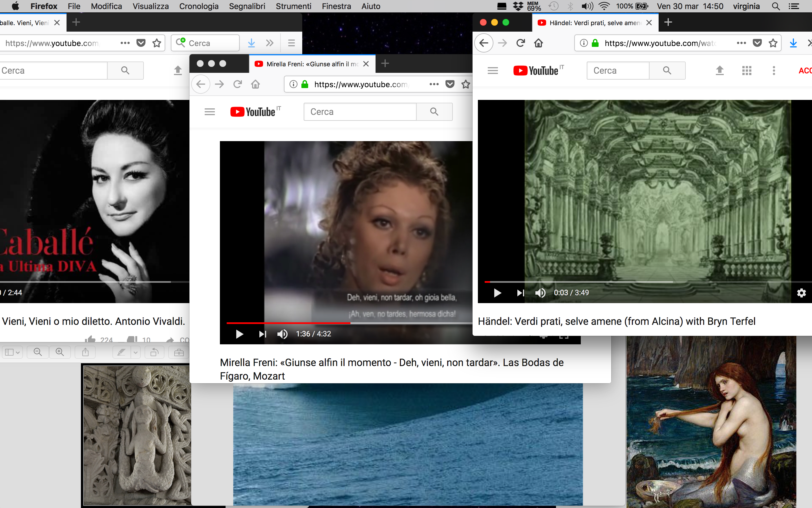Open downloads in Caballé Firefox window
The image size is (812, 508).
[251, 43]
